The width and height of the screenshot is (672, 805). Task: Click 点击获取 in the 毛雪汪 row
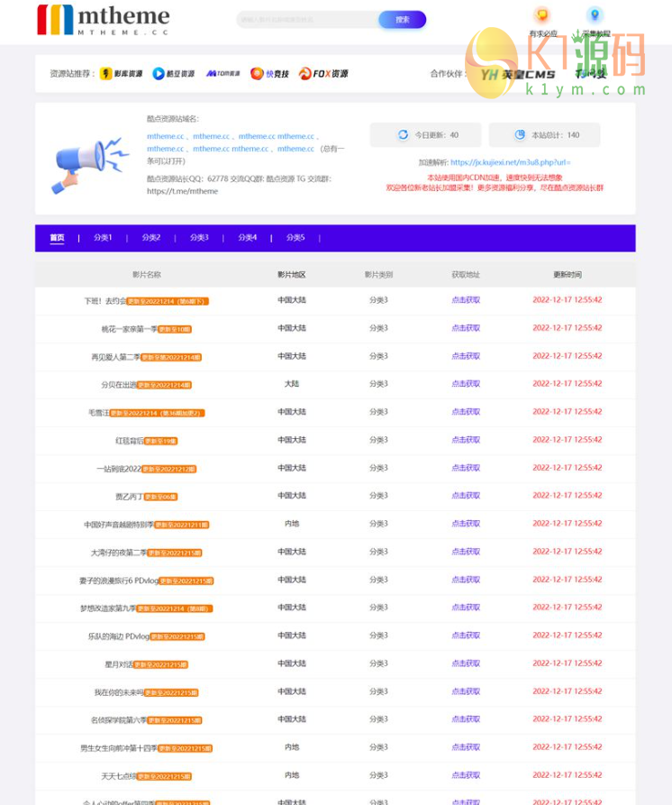click(466, 412)
